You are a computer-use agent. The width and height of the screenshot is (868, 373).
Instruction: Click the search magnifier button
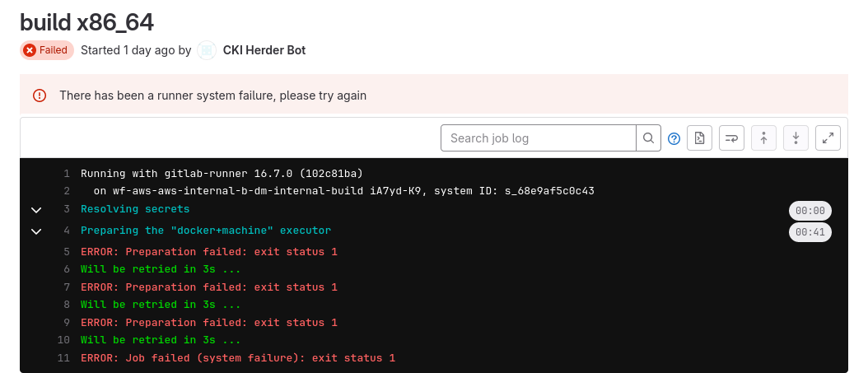coord(649,138)
